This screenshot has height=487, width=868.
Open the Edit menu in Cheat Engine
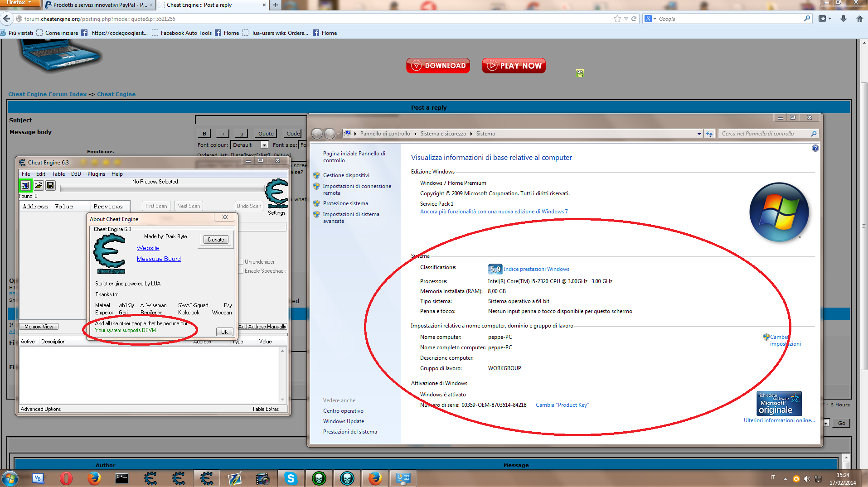point(41,174)
